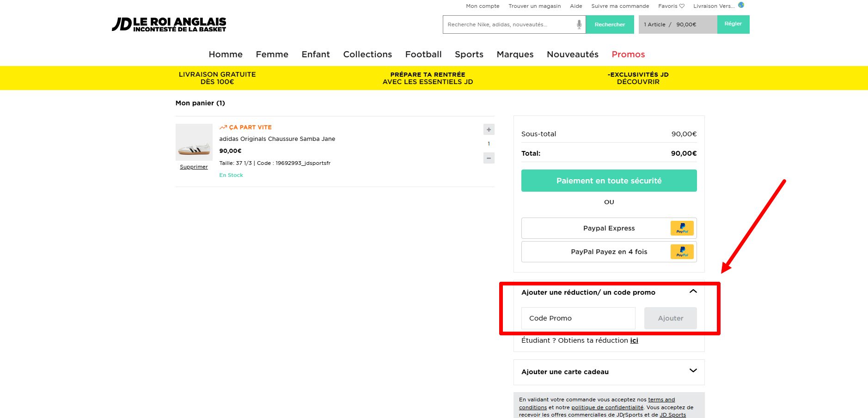Image resolution: width=868 pixels, height=418 pixels.
Task: Click Paiement en toute sécurité button
Action: click(x=609, y=181)
